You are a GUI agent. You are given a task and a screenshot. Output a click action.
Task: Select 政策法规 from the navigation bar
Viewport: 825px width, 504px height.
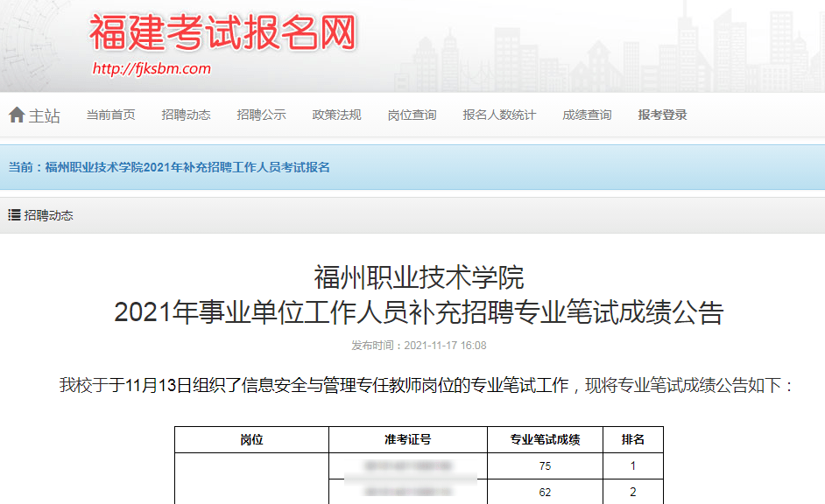336,115
